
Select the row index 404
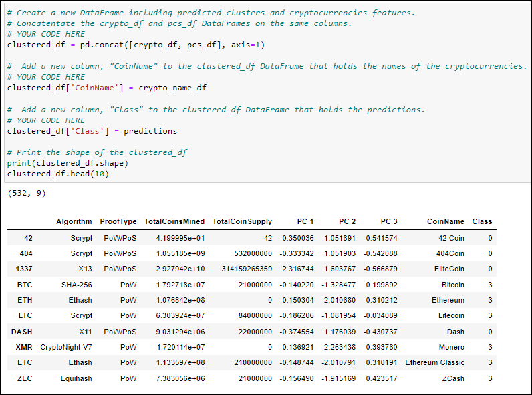(x=26, y=253)
